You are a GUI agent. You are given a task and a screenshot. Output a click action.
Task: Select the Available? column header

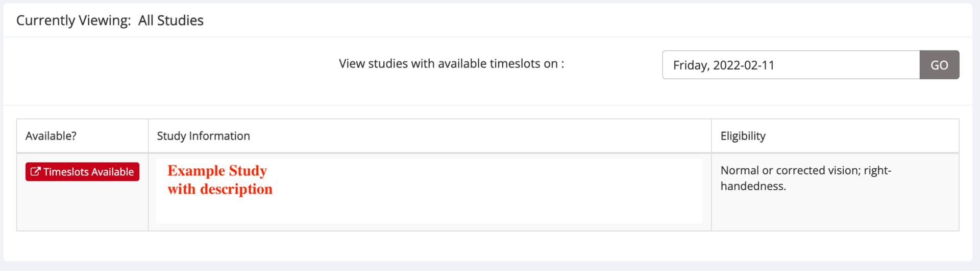51,136
